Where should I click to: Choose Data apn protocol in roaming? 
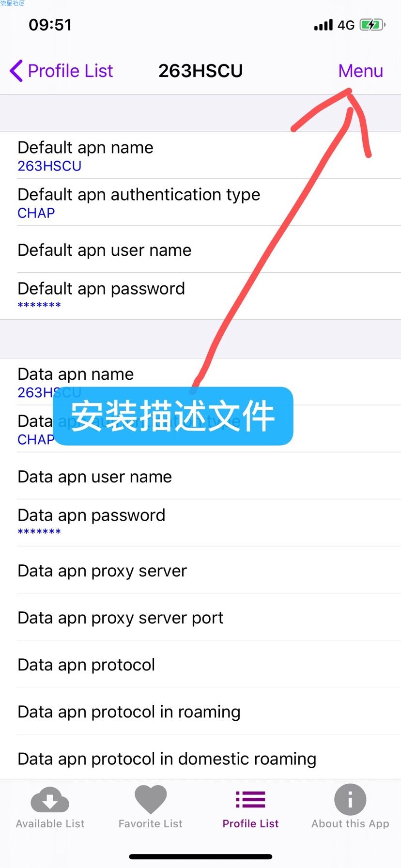click(x=200, y=711)
